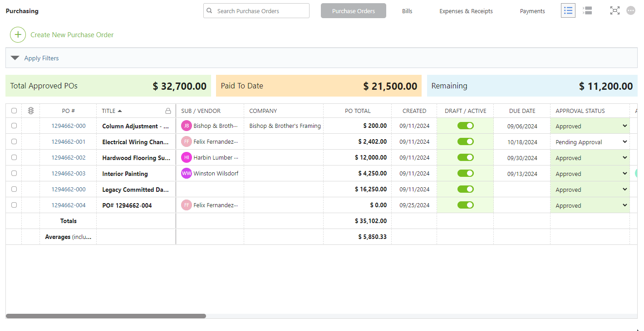
Task: Open approval dropdown for Hardwood Flooring row
Action: point(590,158)
